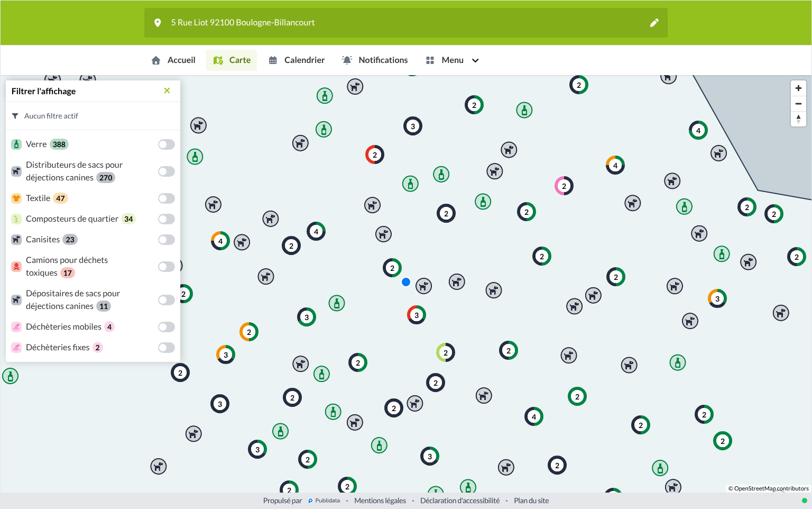The image size is (812, 509).
Task: Open Plan du site link
Action: coord(531,501)
